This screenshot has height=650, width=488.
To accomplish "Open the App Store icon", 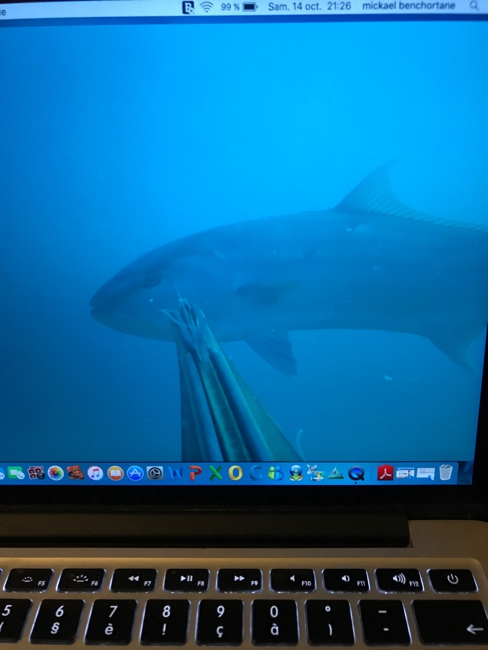I will click(x=135, y=473).
